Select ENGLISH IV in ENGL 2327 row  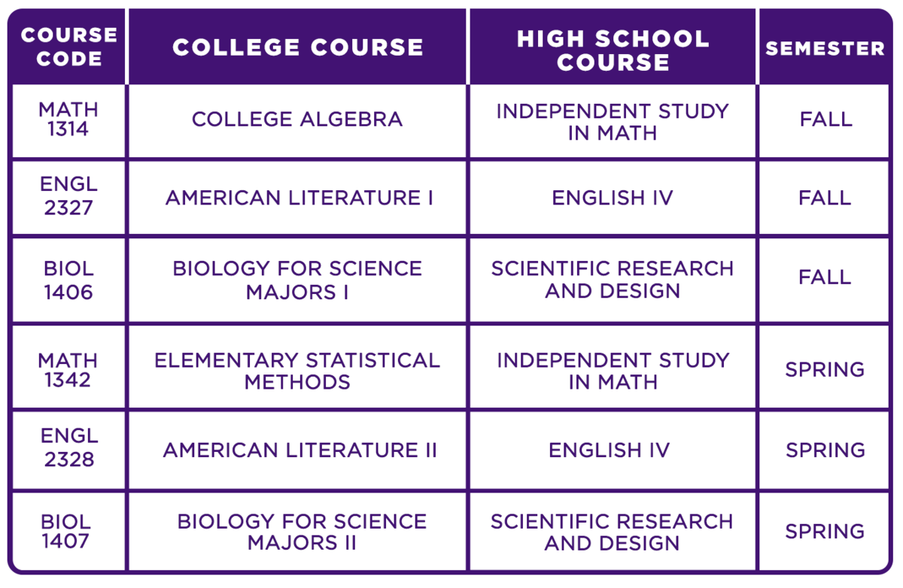(612, 198)
